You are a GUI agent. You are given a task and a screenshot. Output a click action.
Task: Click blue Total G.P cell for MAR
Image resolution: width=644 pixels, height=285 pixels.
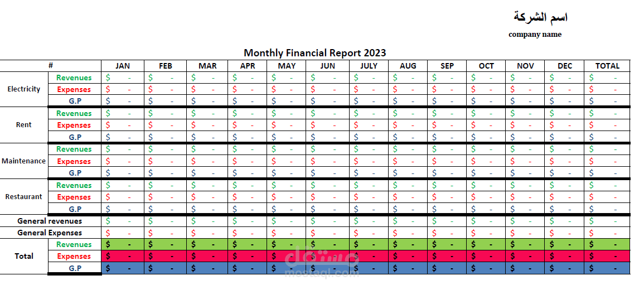point(207,268)
